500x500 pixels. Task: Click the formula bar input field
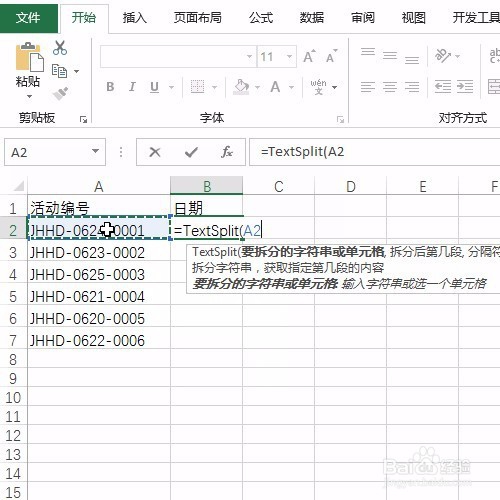(375, 152)
